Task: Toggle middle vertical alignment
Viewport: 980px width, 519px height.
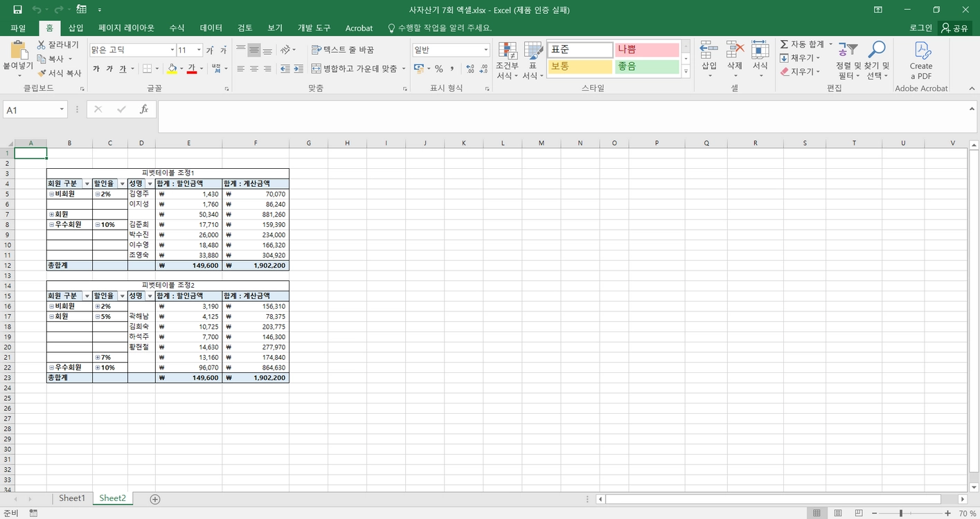Action: tap(254, 50)
